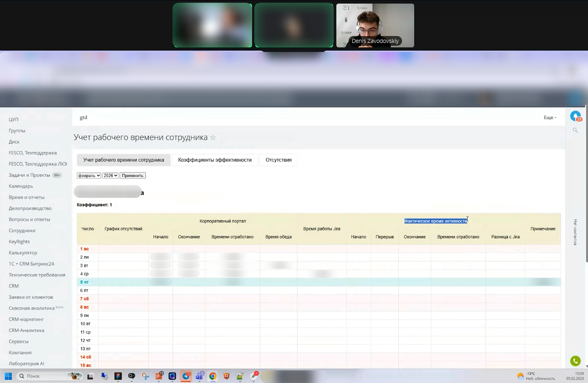
Task: Open the Snipping Tool taskbar icon
Action: click(145, 376)
